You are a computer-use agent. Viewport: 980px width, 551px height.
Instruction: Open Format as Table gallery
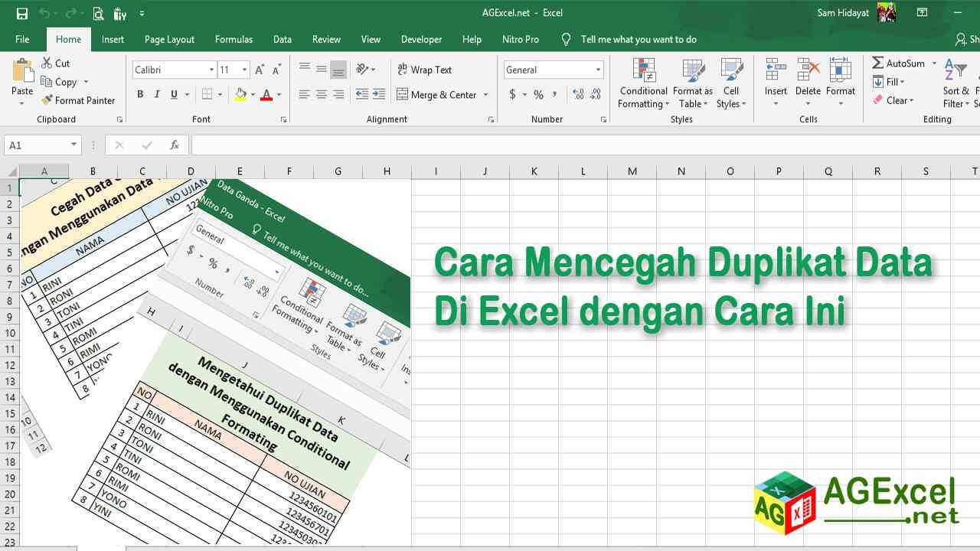[x=692, y=83]
